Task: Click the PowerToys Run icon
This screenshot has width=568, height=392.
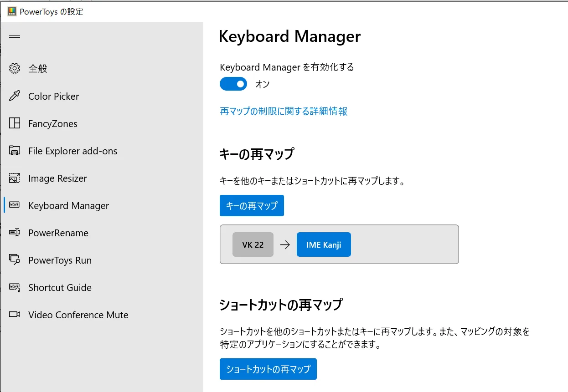Action: click(15, 260)
